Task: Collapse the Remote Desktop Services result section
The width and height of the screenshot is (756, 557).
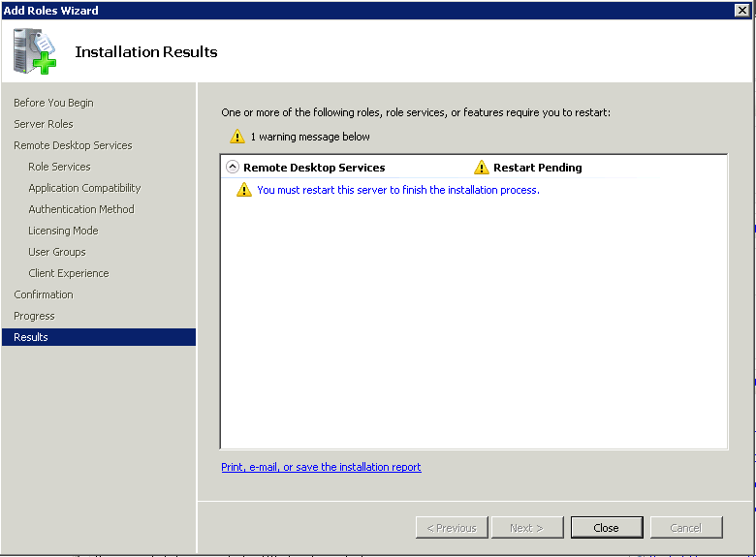Action: click(233, 168)
